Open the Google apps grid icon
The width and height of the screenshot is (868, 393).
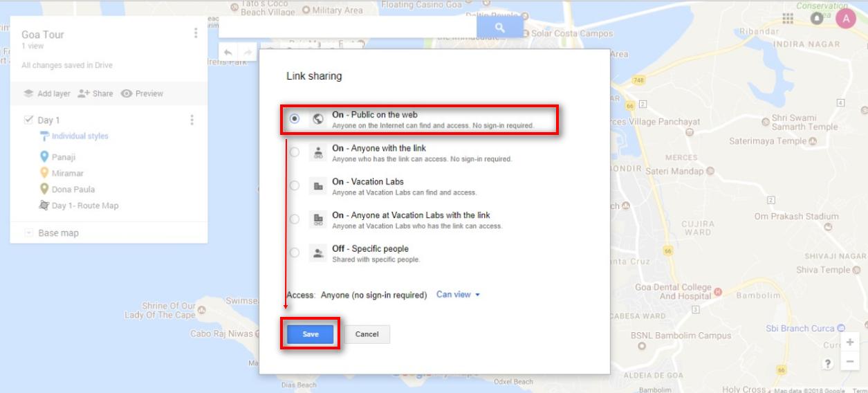point(787,19)
